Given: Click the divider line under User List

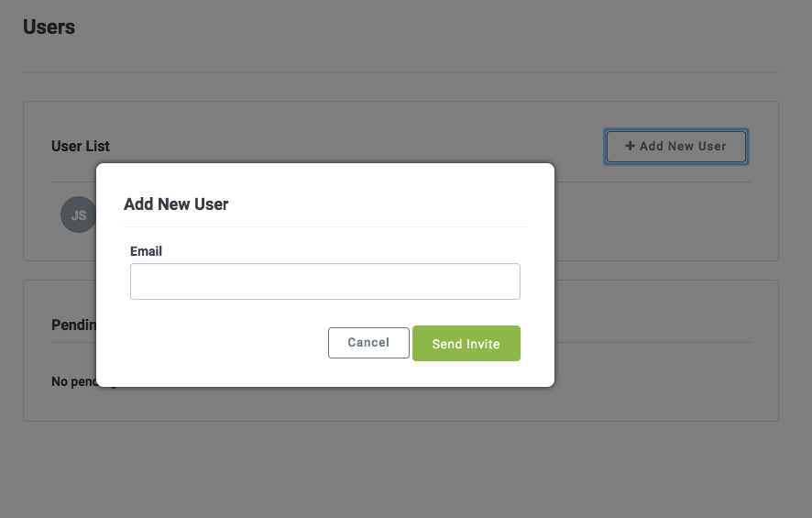Looking at the screenshot, I should (x=652, y=182).
